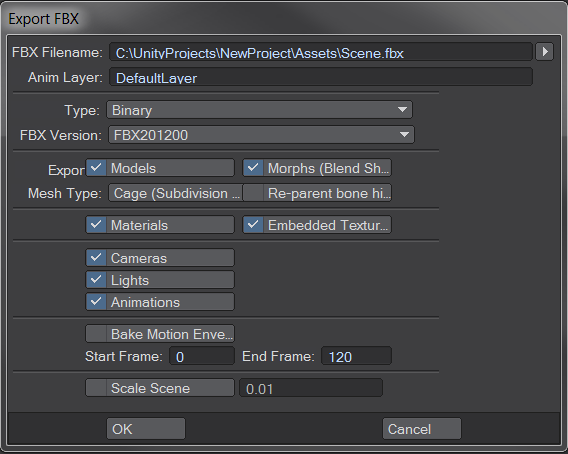Select the End Frame field showing 120

tap(356, 356)
